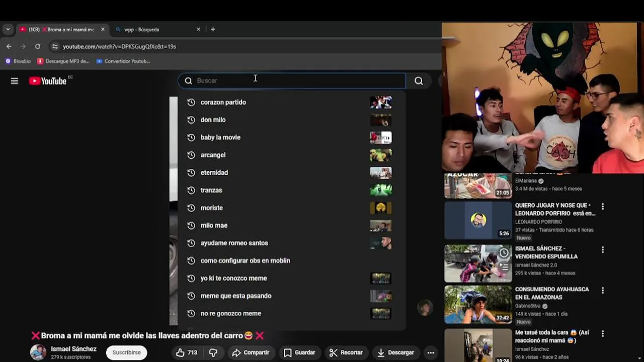Select 'no re gonozco meme' suggestion

click(x=291, y=313)
